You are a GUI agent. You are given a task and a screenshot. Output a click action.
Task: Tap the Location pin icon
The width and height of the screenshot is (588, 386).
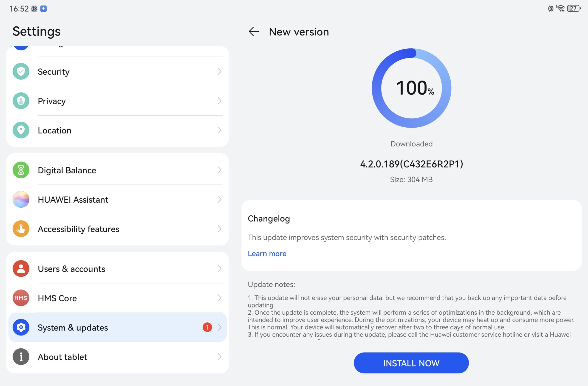21,130
